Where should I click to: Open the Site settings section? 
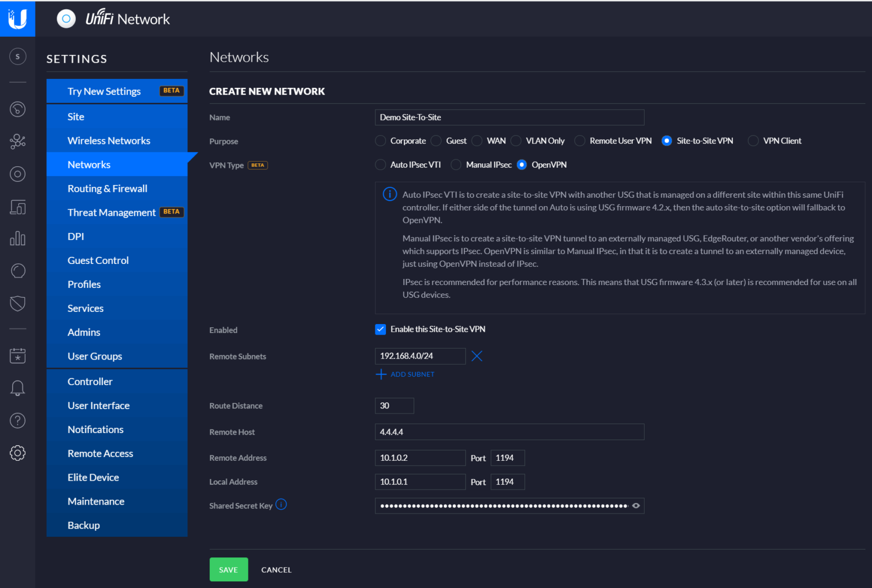[117, 117]
